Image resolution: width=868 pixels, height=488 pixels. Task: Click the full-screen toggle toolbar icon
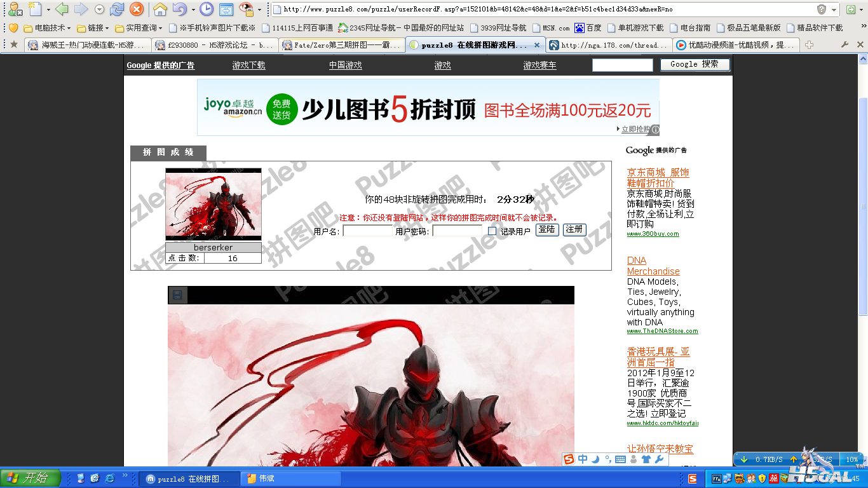226,10
